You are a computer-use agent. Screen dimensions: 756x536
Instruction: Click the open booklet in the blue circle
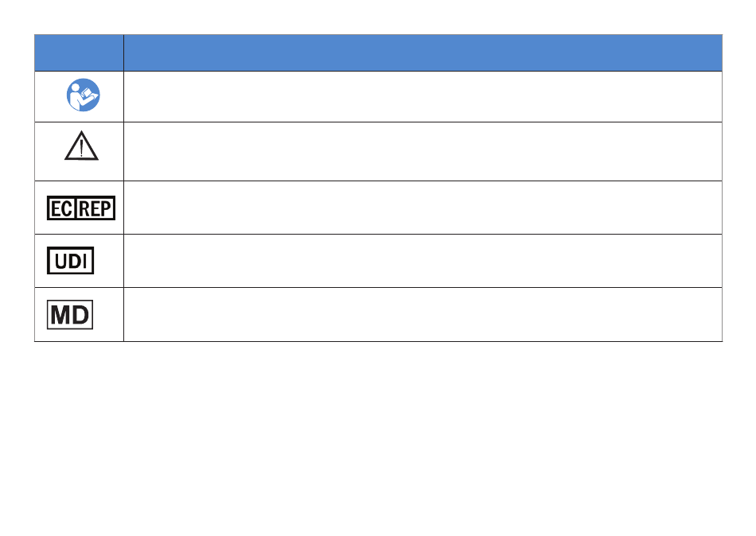pyautogui.click(x=88, y=95)
